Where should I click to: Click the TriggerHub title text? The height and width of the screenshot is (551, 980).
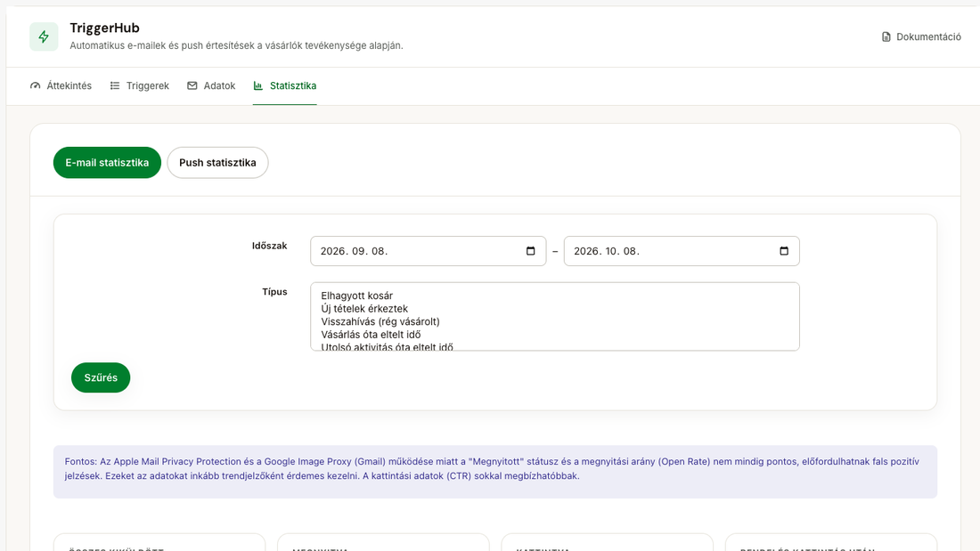pos(104,28)
